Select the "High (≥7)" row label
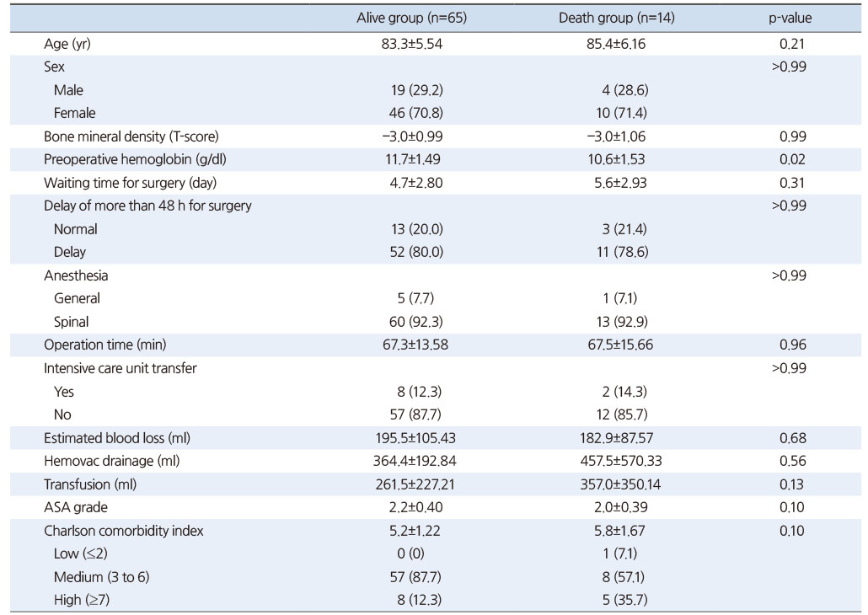Viewport: 868px width, 615px height. (x=80, y=600)
